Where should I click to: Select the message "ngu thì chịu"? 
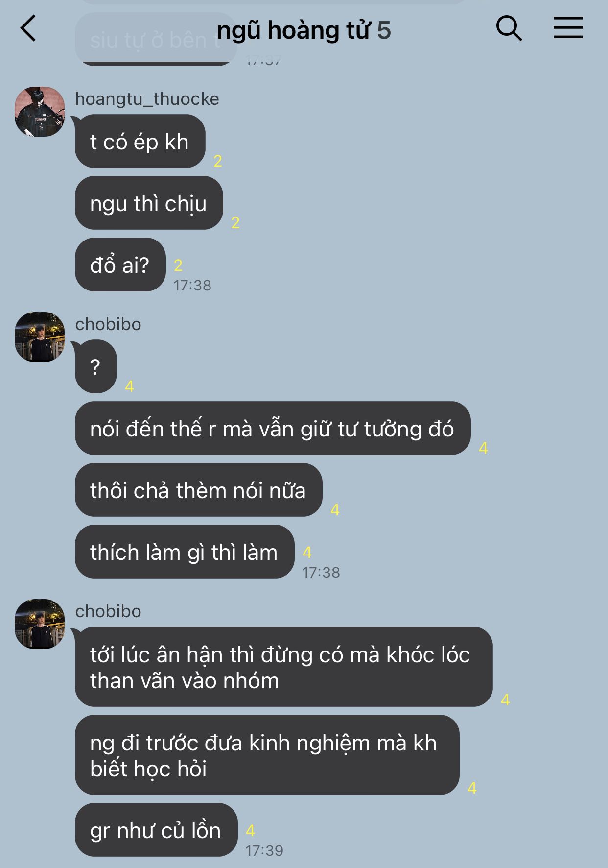click(149, 203)
